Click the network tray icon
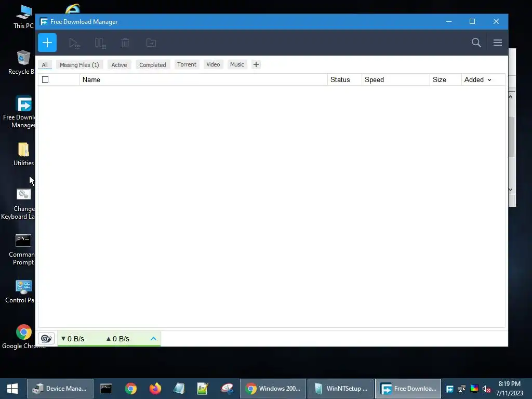This screenshot has height=399, width=532. pos(462,389)
